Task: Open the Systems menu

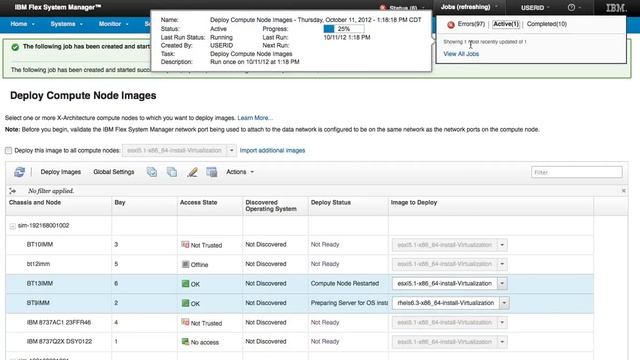Action: (67, 24)
